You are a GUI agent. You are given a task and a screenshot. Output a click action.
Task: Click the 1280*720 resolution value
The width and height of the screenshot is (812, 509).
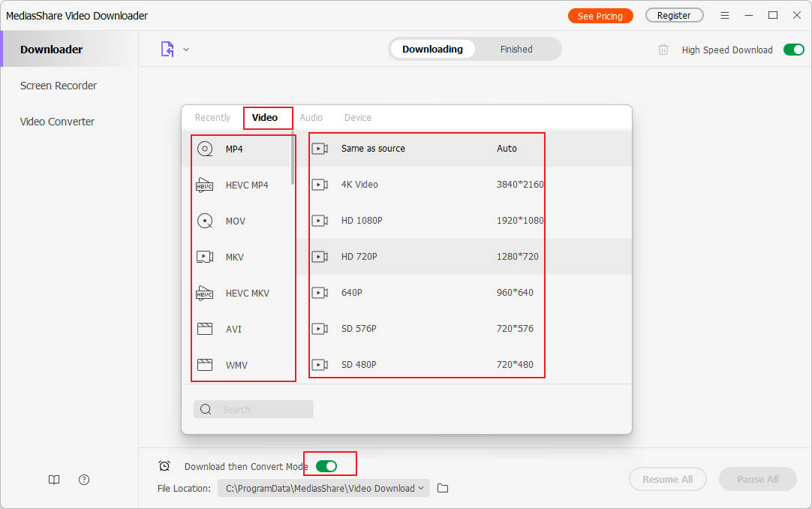tap(517, 256)
